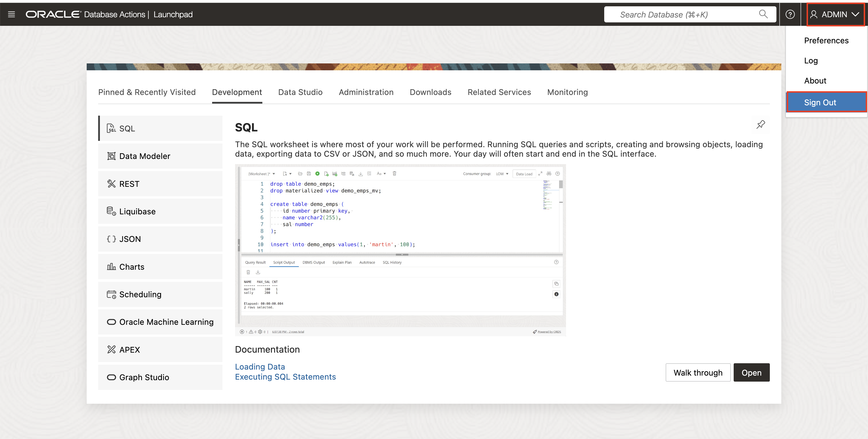This screenshot has width=868, height=439.
Task: Click the Oracle Database Actions logo
Action: coord(85,14)
